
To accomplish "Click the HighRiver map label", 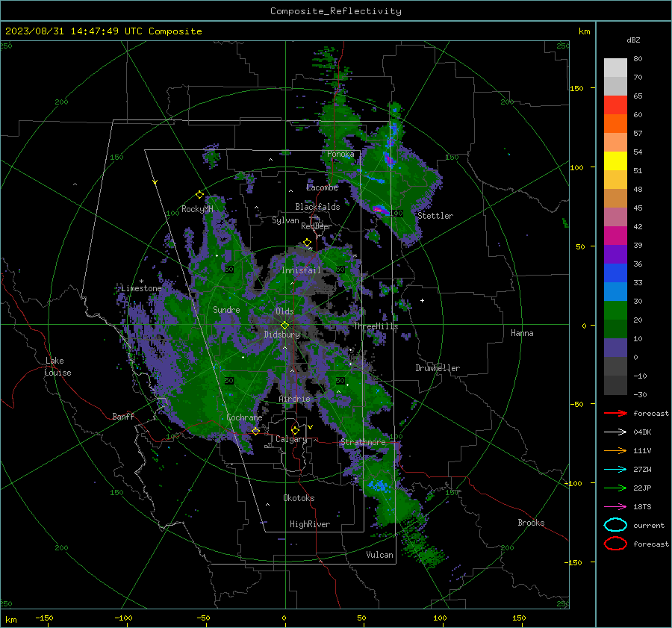I will click(x=309, y=524).
